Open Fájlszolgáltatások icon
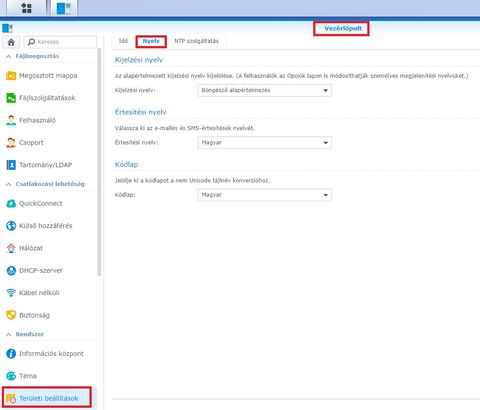 click(11, 98)
